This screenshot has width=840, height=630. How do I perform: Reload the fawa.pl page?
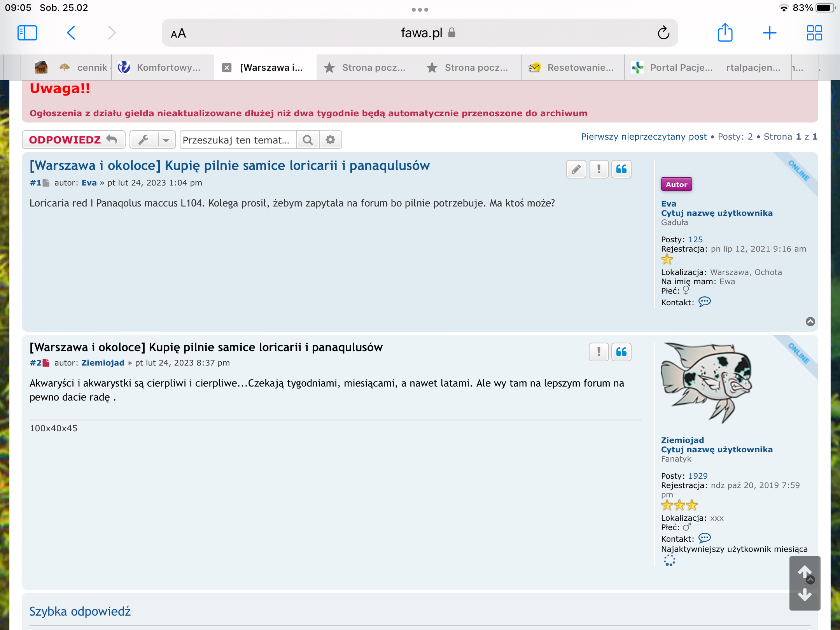663,33
